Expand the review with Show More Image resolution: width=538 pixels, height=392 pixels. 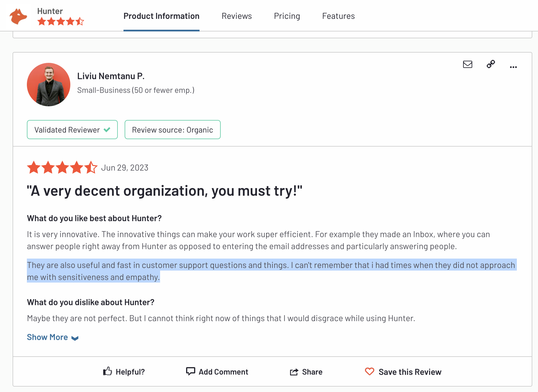pyautogui.click(x=53, y=337)
